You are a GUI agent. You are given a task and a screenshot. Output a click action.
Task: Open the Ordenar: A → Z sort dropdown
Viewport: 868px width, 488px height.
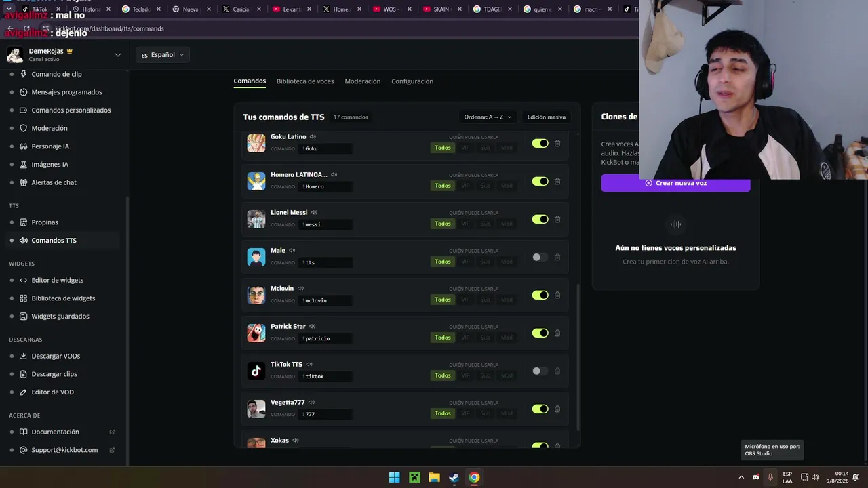click(x=488, y=117)
